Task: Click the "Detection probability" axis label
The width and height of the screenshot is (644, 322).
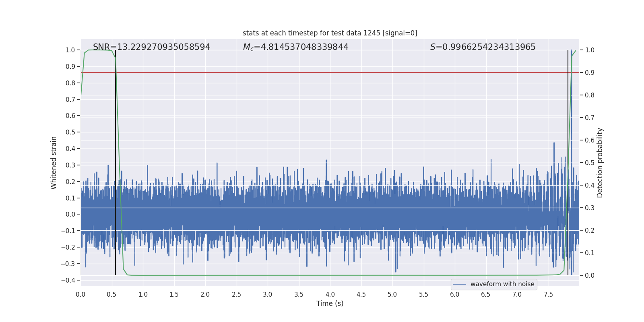Action: point(600,163)
